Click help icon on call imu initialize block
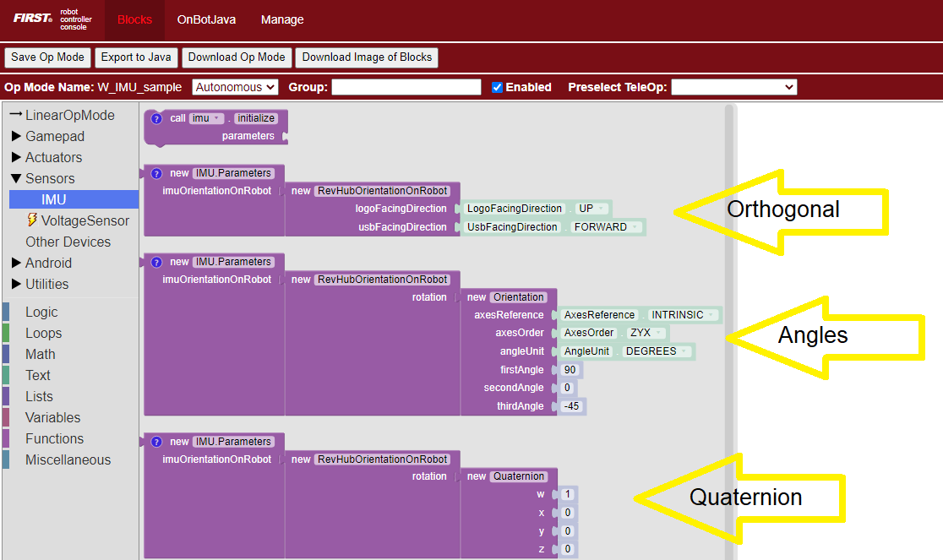Image resolution: width=943 pixels, height=560 pixels. [x=156, y=118]
